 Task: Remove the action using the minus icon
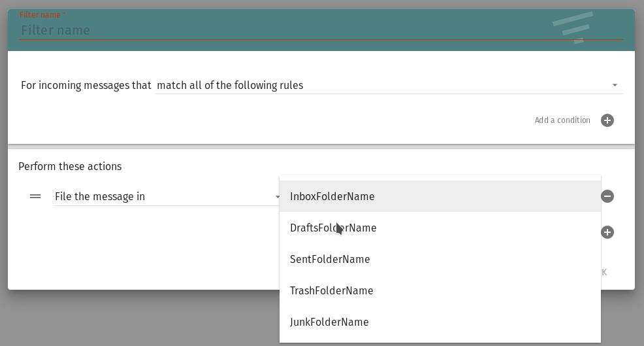click(607, 196)
